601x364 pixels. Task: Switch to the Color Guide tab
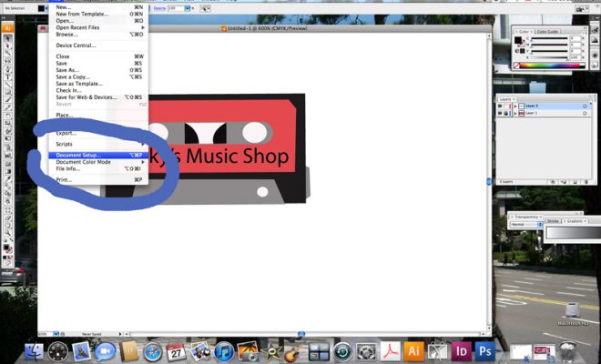click(x=547, y=32)
